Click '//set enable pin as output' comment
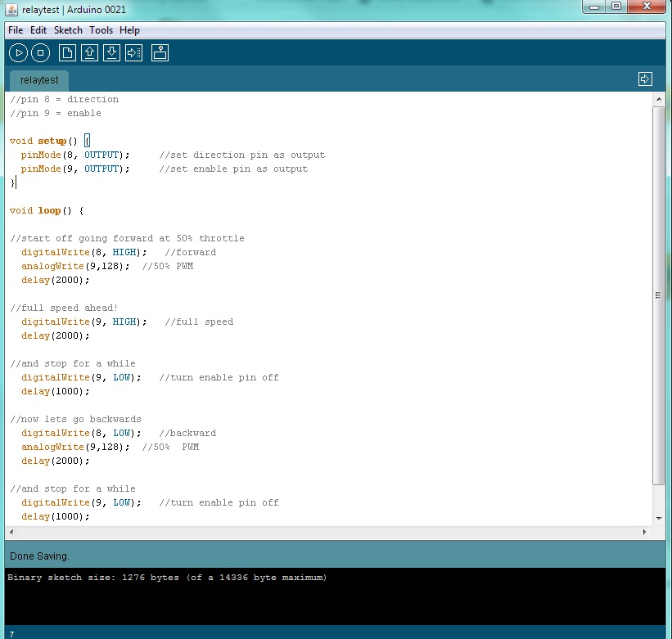Screen dimensions: 672x639 pyautogui.click(x=233, y=169)
